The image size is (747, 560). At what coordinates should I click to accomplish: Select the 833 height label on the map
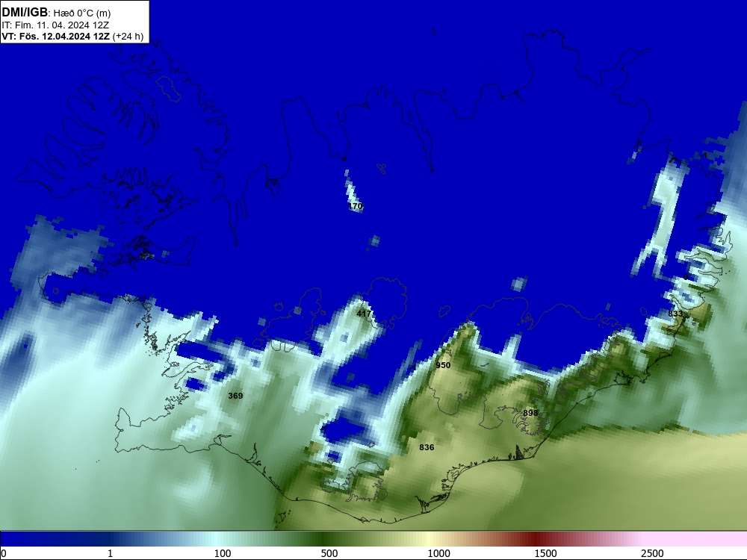click(x=675, y=314)
